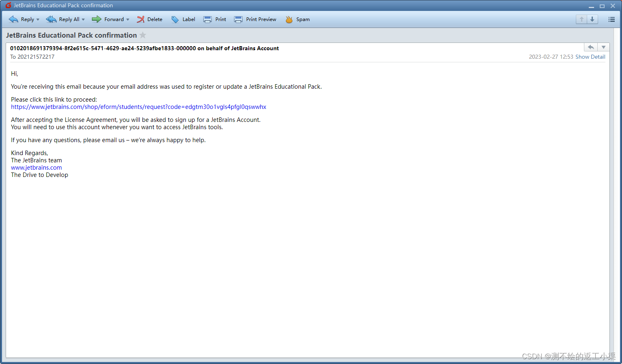Open Print Preview icon
This screenshot has height=364, width=622.
coord(238,19)
